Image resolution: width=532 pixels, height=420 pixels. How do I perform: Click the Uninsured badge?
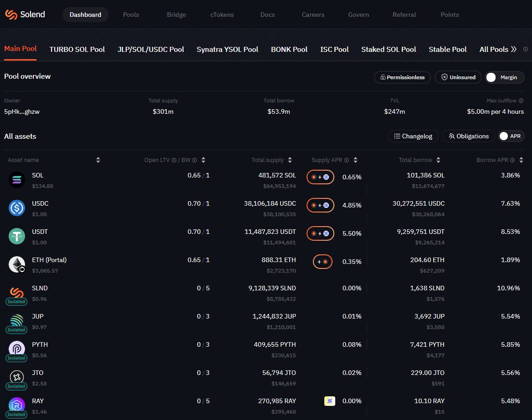click(x=458, y=77)
